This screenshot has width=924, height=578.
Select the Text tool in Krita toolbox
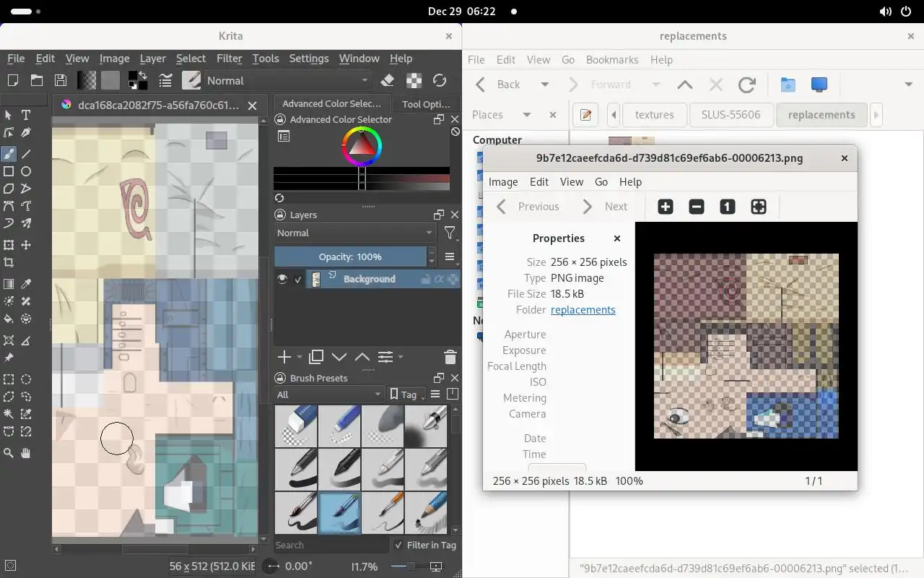point(26,115)
